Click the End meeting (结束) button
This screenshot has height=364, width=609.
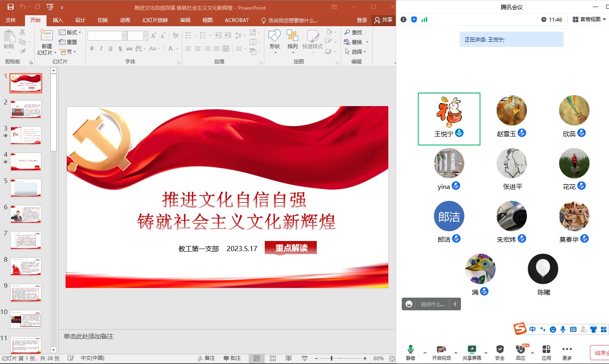click(600, 353)
